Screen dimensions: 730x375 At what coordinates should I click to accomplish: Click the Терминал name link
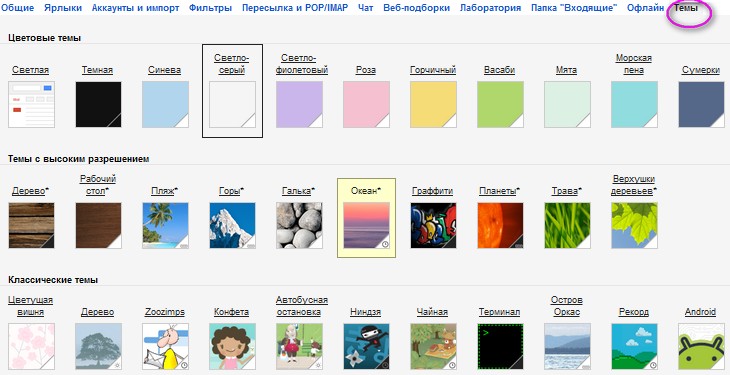pos(500,312)
